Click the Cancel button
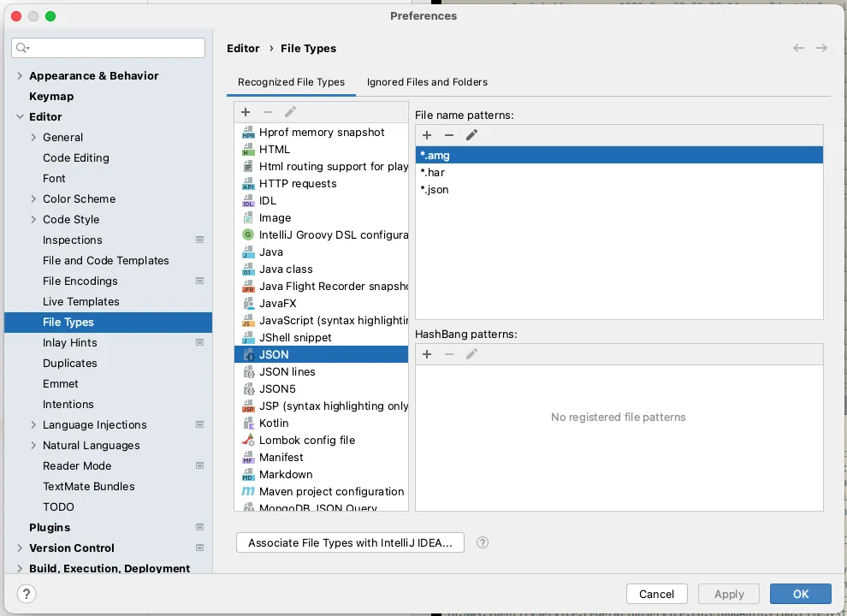 click(x=656, y=594)
